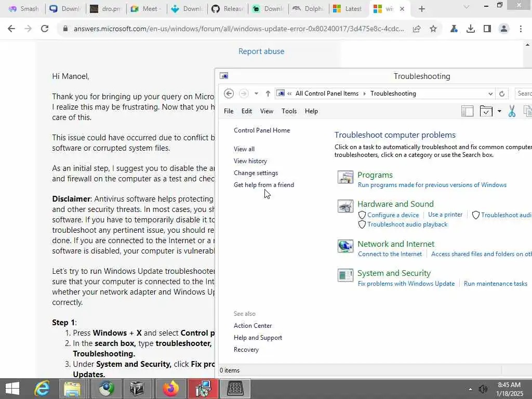Click Fix problems with Windows Update
Viewport: 532px width, 399px height.
406,283
